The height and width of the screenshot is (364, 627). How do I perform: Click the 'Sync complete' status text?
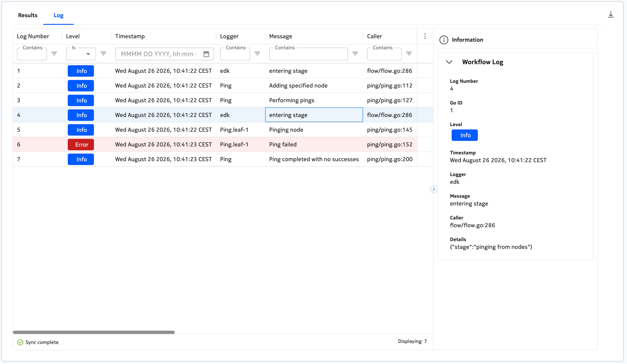42,342
